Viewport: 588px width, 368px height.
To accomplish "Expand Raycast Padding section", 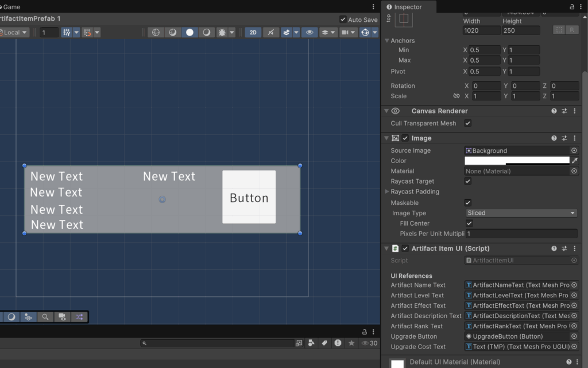I will point(387,191).
